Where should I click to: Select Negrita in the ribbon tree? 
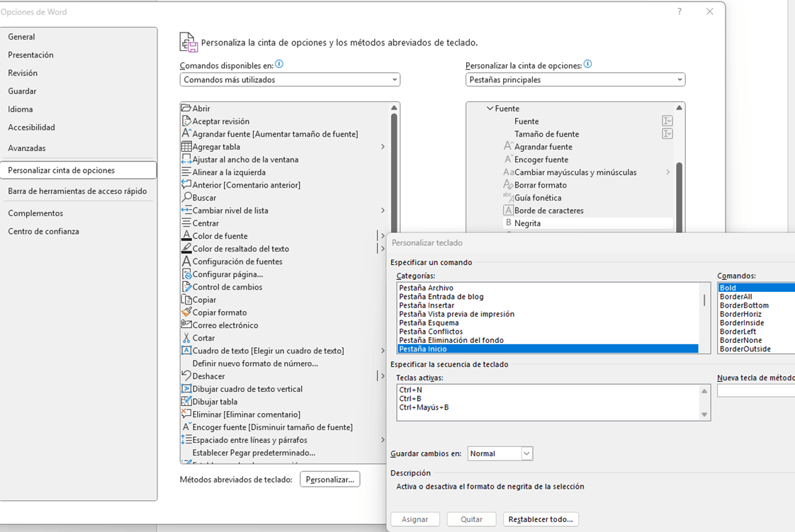pos(587,223)
